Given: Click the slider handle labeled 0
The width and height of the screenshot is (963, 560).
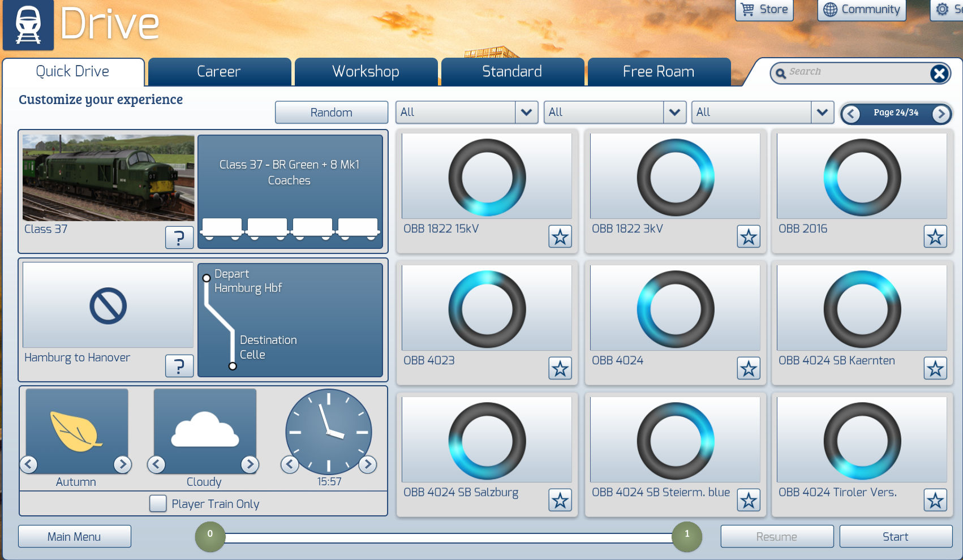Looking at the screenshot, I should point(210,537).
